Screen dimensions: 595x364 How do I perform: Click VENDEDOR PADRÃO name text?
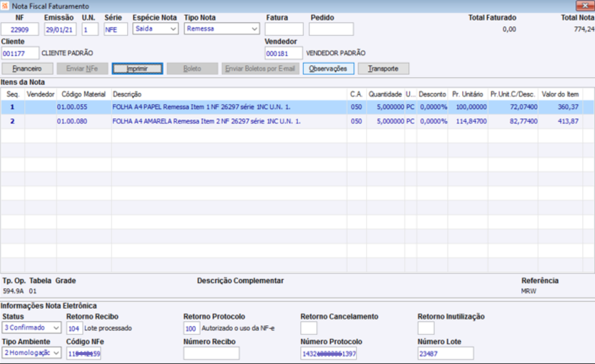tap(336, 53)
